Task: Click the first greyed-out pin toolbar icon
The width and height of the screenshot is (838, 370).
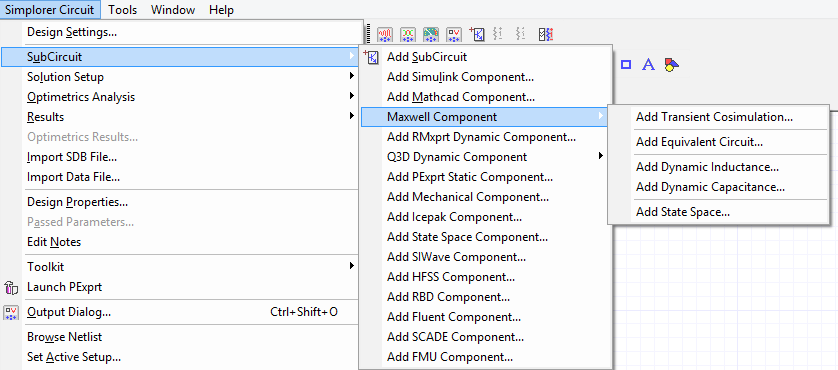Action: pyautogui.click(x=498, y=34)
